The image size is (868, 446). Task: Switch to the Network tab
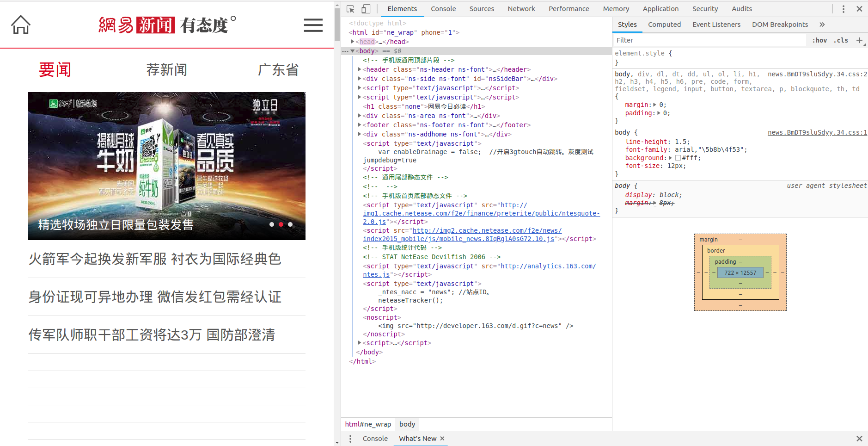coord(521,9)
